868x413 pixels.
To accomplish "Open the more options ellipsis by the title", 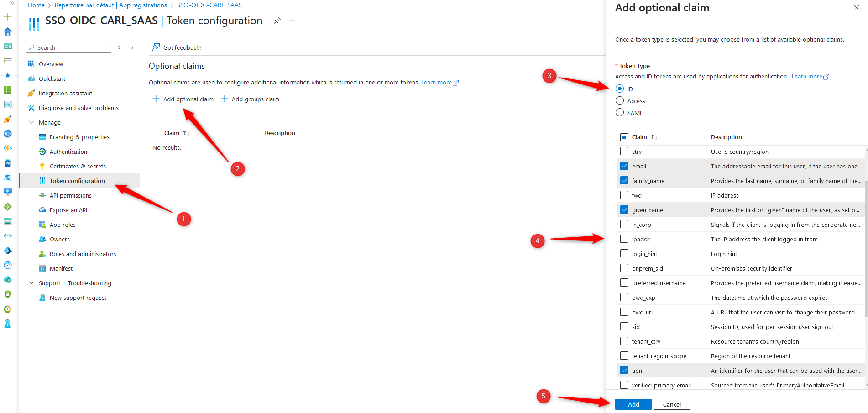I will click(x=292, y=21).
